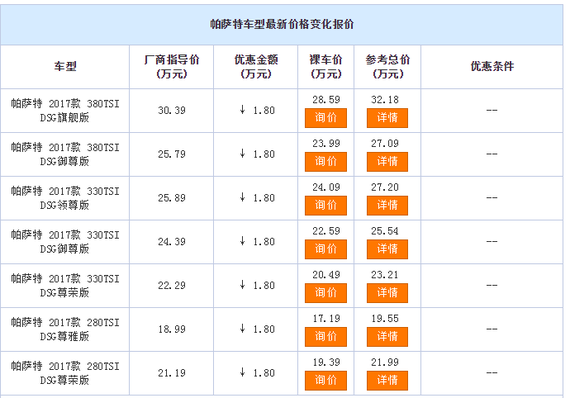
Task: Click guide price value 24.39
Action: coord(172,242)
